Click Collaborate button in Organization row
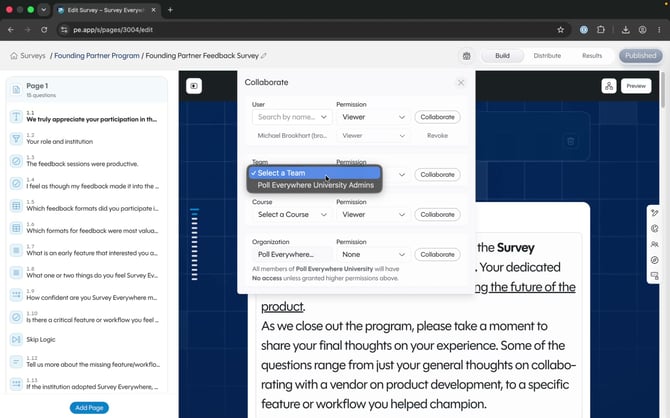The image size is (670, 418). (437, 254)
